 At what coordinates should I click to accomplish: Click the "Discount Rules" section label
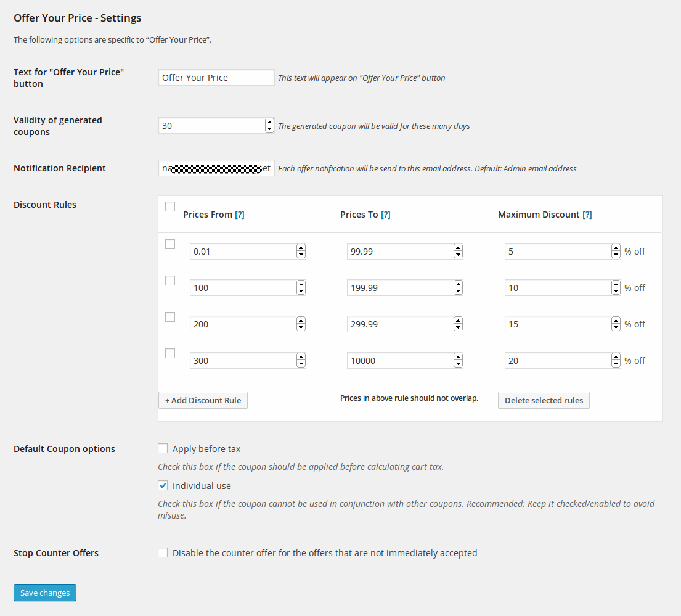45,205
